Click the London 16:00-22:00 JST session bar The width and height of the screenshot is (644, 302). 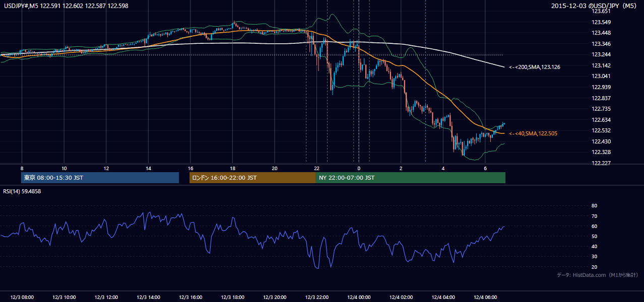(x=252, y=178)
